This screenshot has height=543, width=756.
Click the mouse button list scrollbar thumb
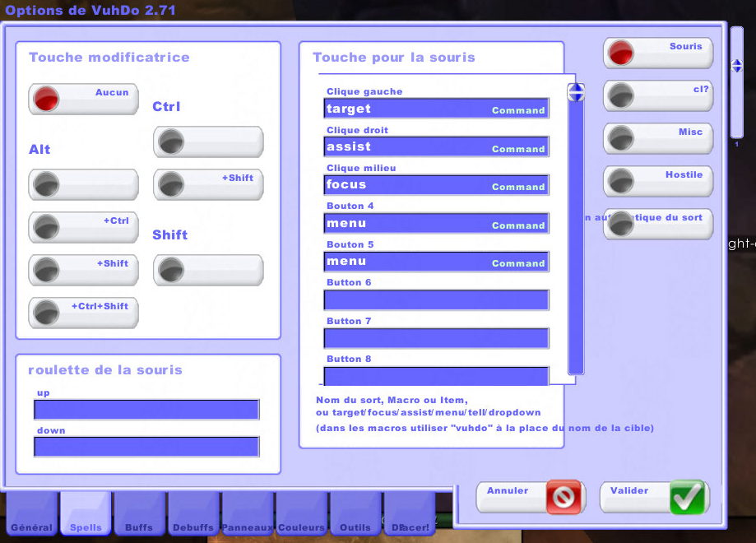click(576, 92)
